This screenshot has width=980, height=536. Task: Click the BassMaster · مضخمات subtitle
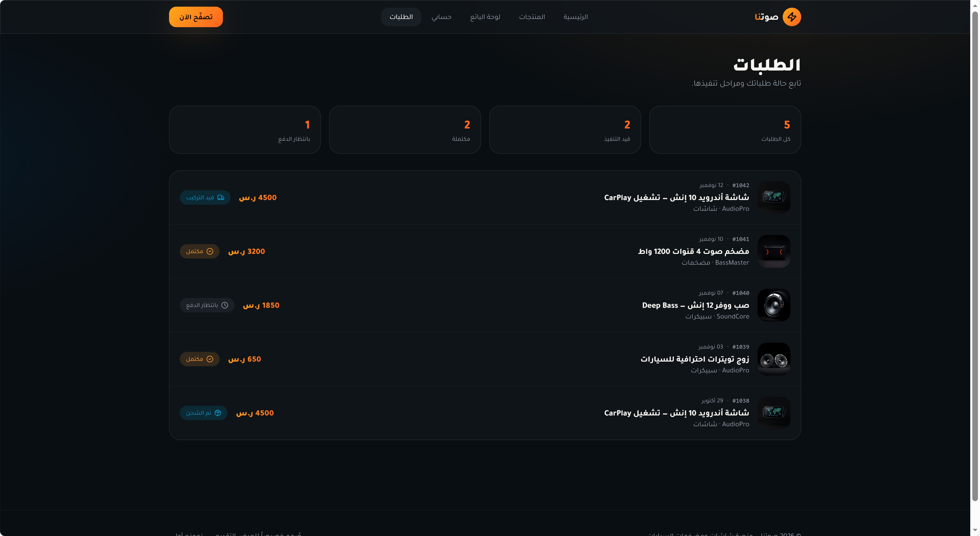(x=715, y=262)
